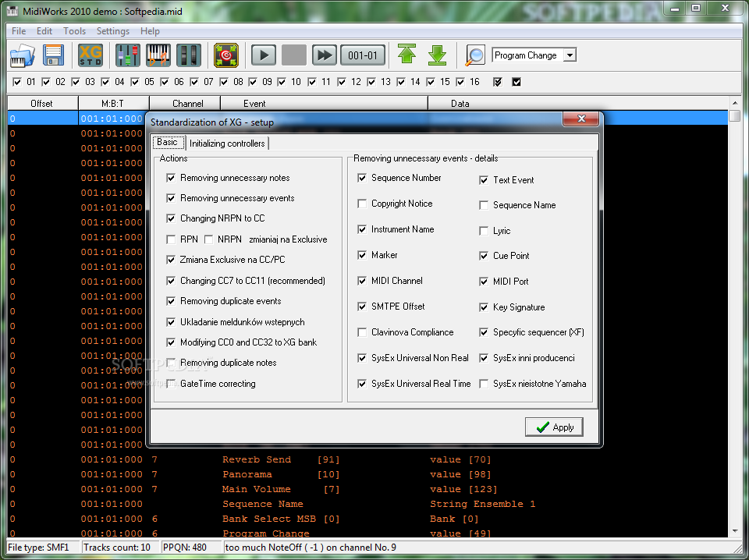Save the file using floppy disk icon
This screenshot has width=749, height=560.
pyautogui.click(x=54, y=55)
